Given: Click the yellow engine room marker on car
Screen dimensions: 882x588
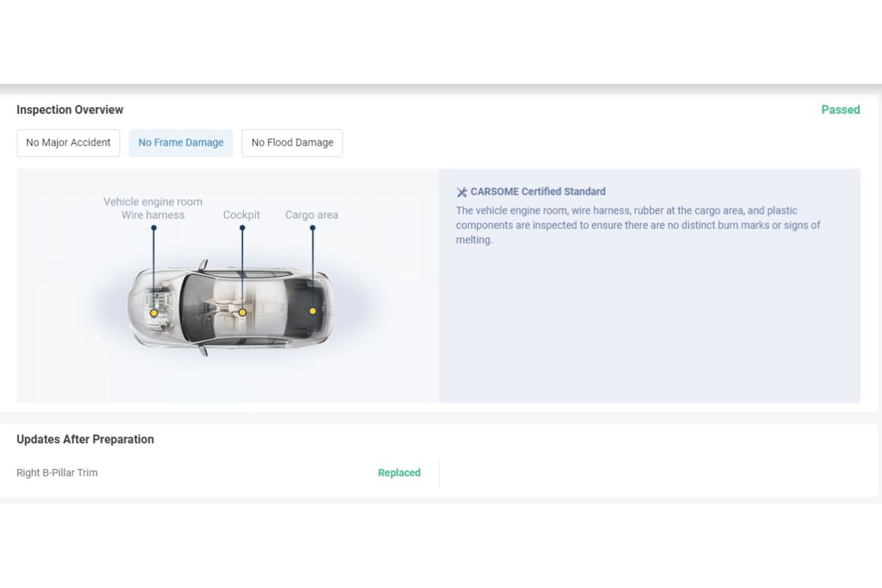Looking at the screenshot, I should click(154, 313).
